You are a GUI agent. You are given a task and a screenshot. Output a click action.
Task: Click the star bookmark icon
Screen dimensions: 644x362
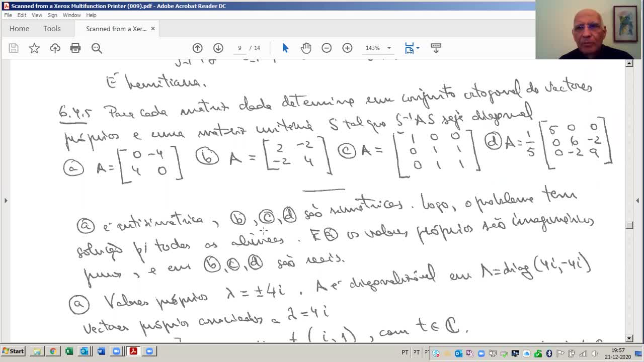[34, 48]
